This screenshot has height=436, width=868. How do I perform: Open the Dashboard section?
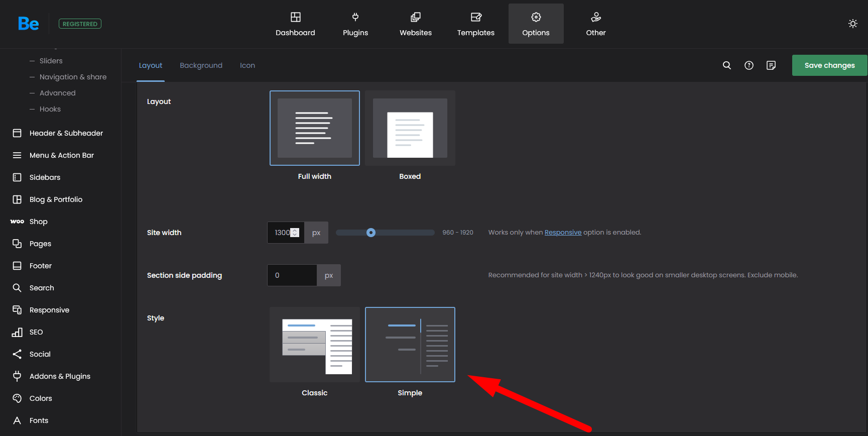coord(295,24)
